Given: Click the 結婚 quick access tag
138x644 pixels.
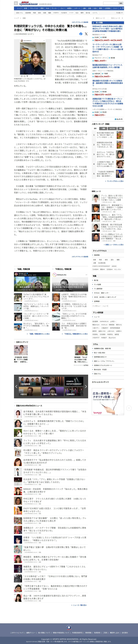Looking at the screenshot, I should (x=94, y=260).
